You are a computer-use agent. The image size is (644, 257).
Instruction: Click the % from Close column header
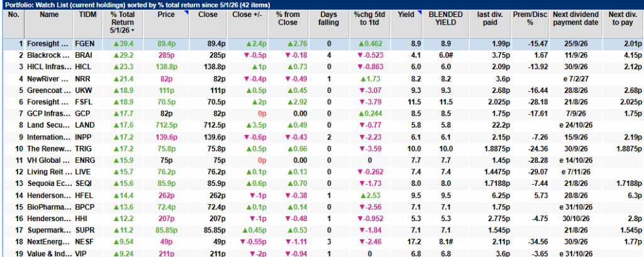tap(287, 18)
